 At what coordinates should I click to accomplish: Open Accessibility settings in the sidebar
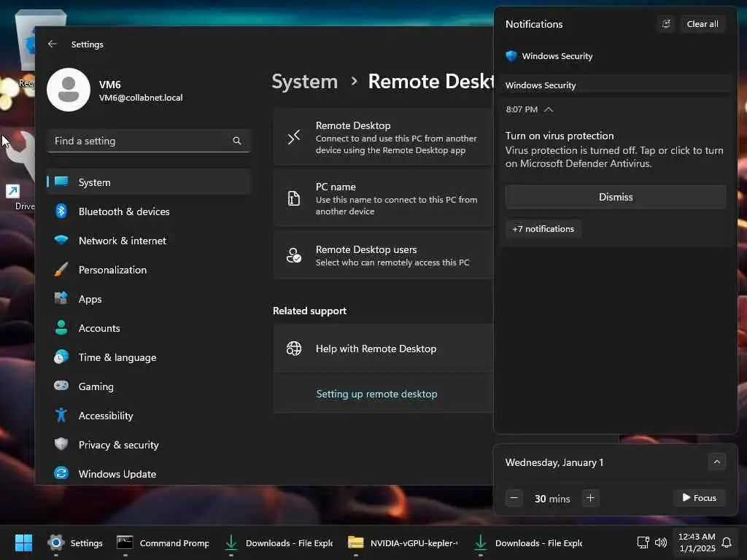pos(149,416)
